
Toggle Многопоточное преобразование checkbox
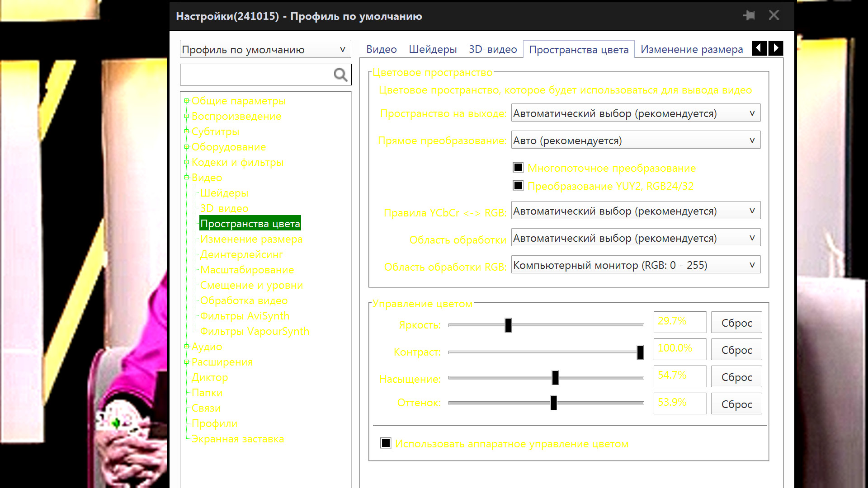click(x=518, y=168)
